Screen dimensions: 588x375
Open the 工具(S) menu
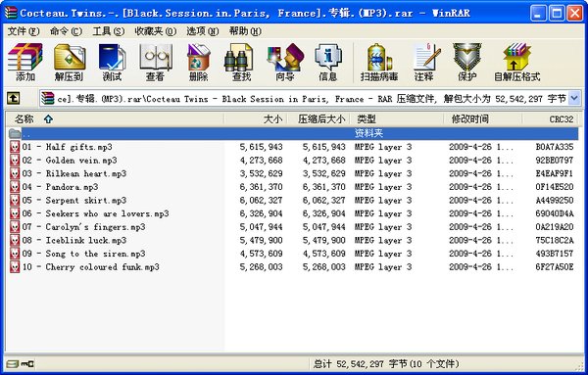[109, 31]
